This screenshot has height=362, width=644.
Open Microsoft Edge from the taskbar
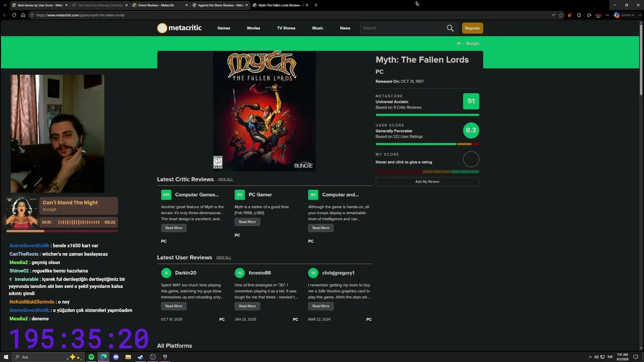coord(104,357)
